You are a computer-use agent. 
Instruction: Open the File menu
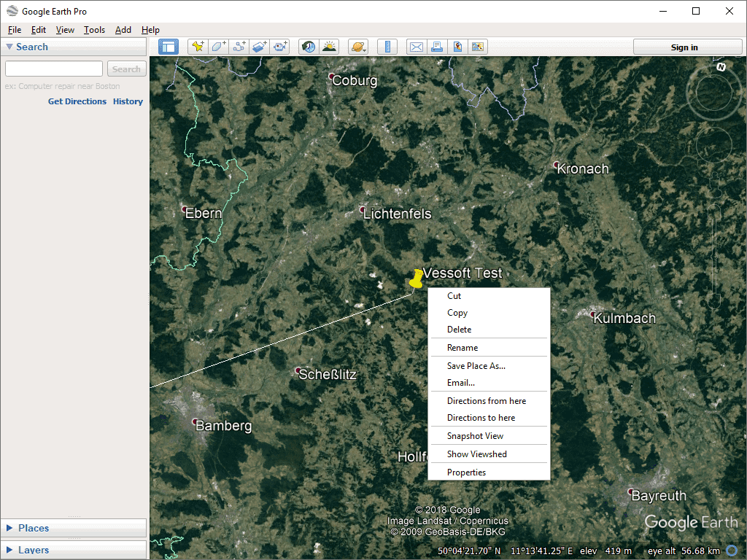15,30
